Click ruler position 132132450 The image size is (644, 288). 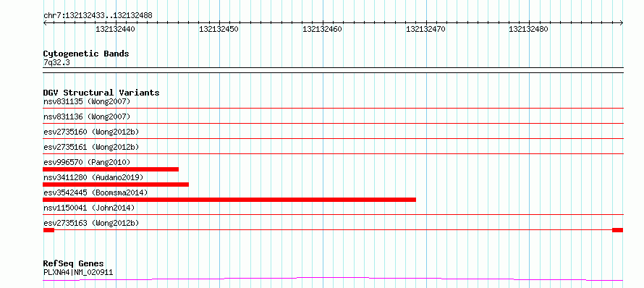[219, 29]
